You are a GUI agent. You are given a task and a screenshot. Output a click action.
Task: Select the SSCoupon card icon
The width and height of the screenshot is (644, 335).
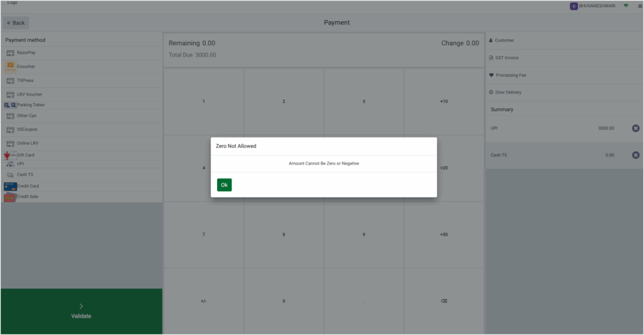(x=10, y=129)
